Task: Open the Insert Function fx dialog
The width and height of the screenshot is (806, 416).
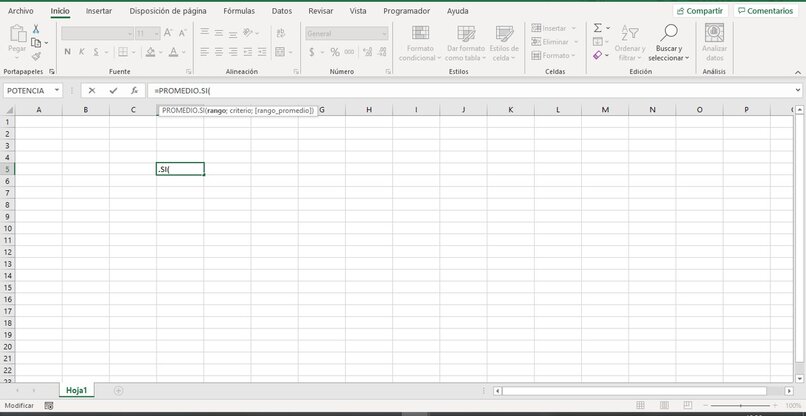Action: point(134,90)
